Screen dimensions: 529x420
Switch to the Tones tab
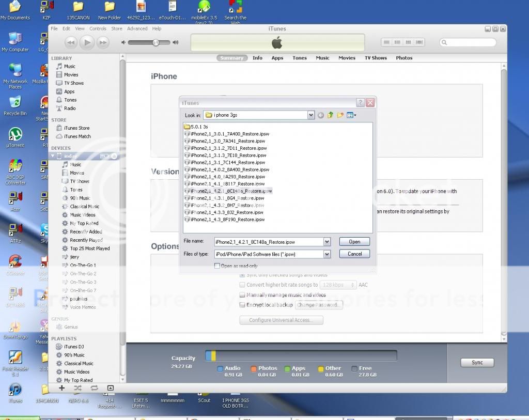click(x=300, y=58)
